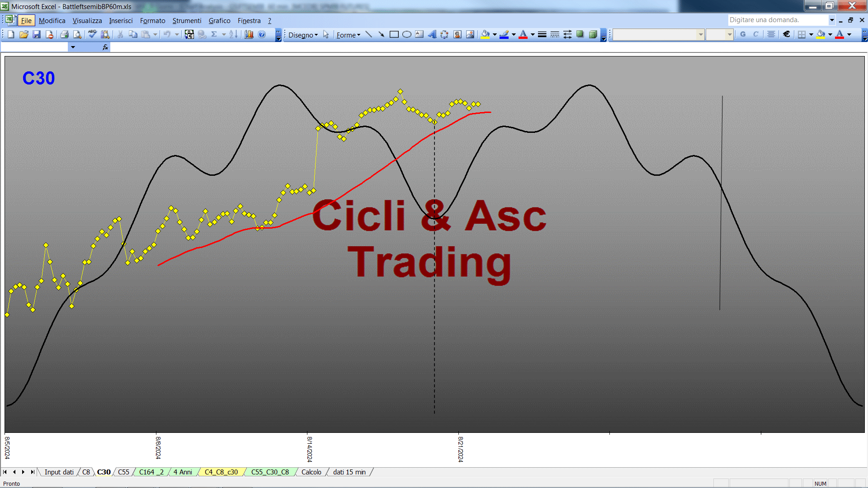
Task: Insert a Text Box from Drawing toolbar
Action: coord(419,34)
